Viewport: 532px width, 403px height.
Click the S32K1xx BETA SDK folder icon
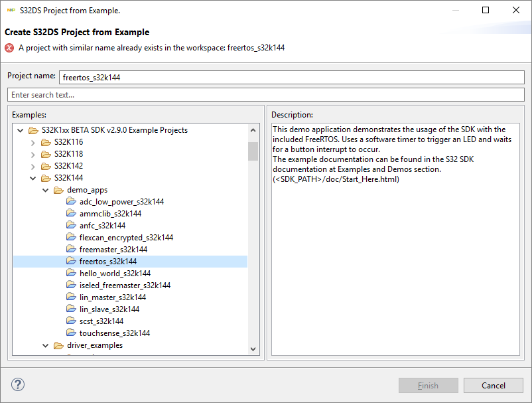coord(33,130)
